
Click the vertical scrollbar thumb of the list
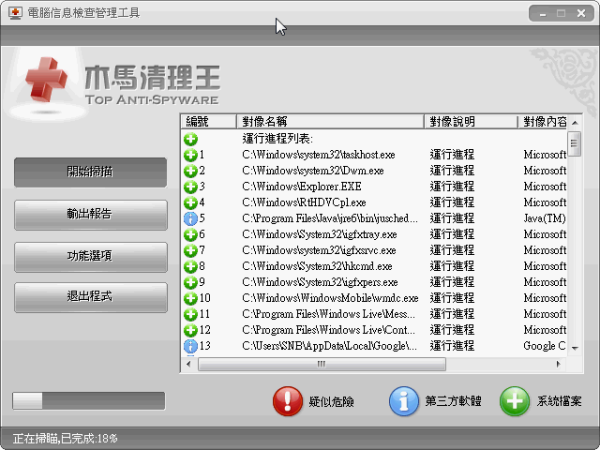tap(574, 143)
